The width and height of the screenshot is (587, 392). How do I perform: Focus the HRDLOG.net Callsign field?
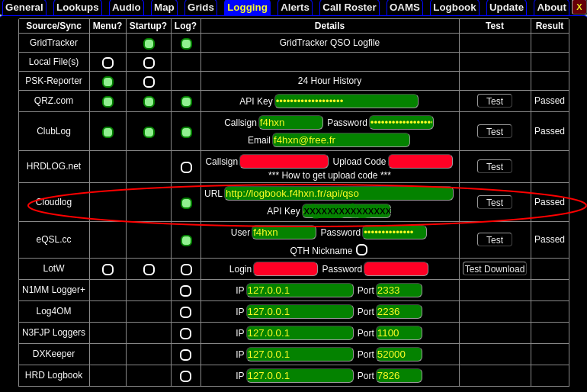[x=284, y=162]
